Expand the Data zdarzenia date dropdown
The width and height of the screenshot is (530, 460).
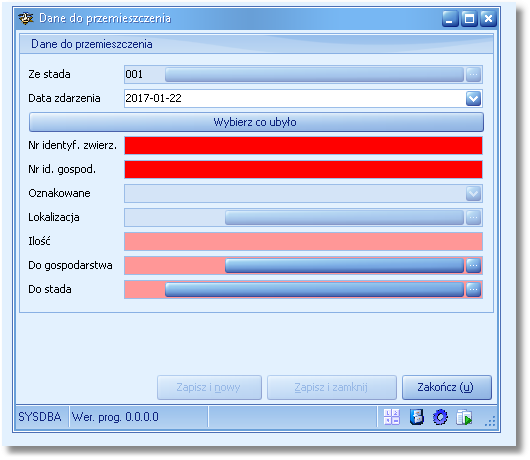tap(473, 99)
